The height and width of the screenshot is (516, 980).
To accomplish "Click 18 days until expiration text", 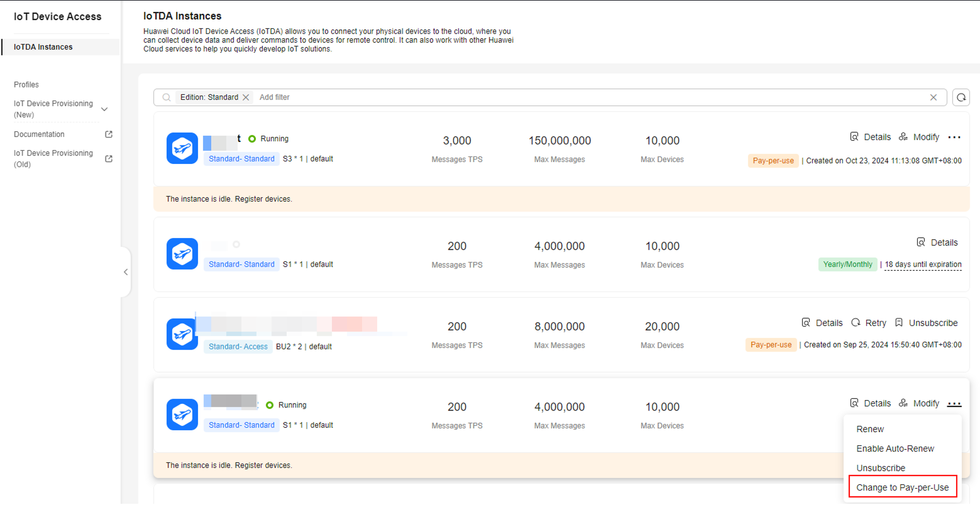I will point(923,264).
